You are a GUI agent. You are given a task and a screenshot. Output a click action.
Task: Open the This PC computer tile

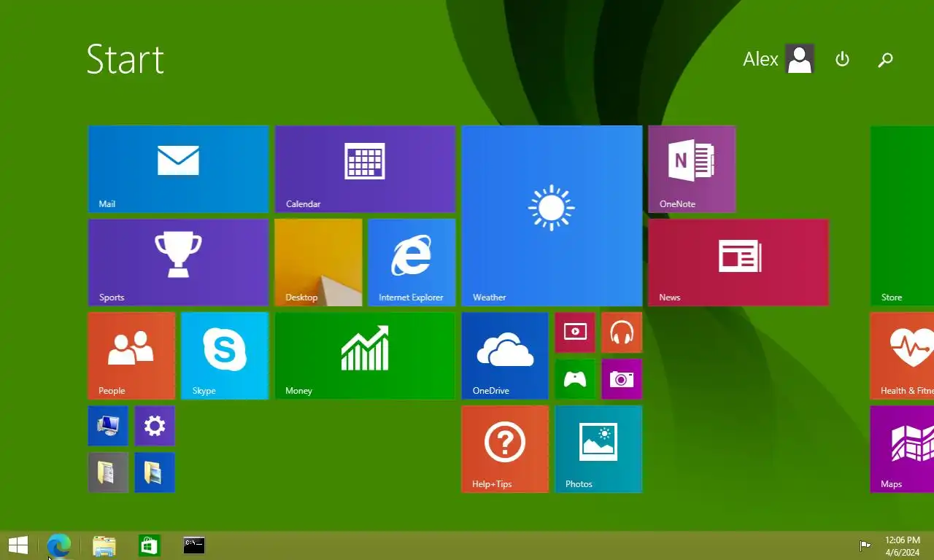[108, 426]
